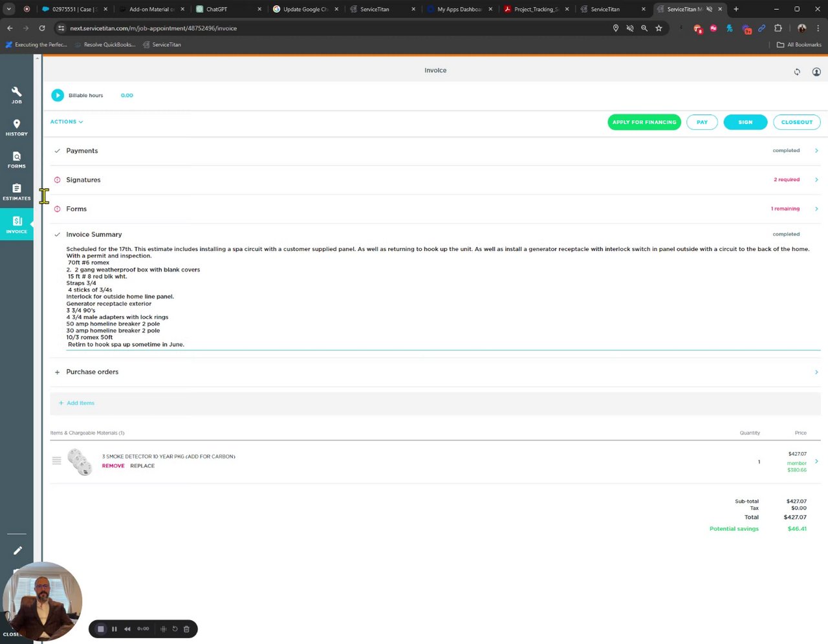Click the zoom magnifier icon in address bar

[x=644, y=28]
